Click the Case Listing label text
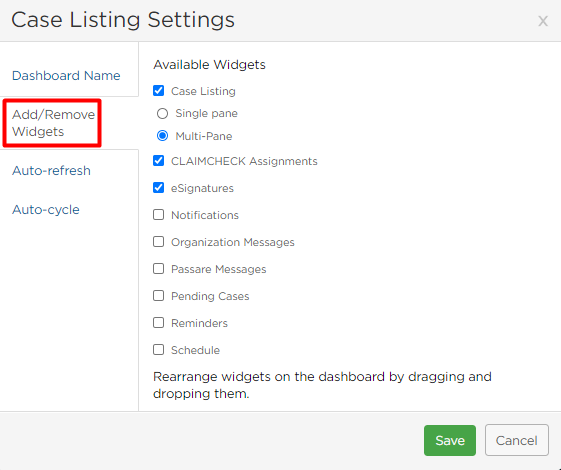The image size is (561, 470). (203, 91)
